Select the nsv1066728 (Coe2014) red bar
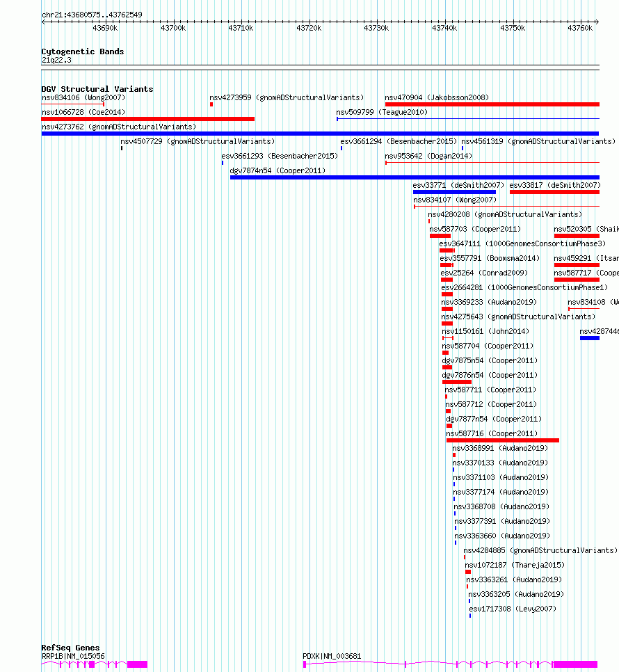The height and width of the screenshot is (672, 619). (x=147, y=119)
